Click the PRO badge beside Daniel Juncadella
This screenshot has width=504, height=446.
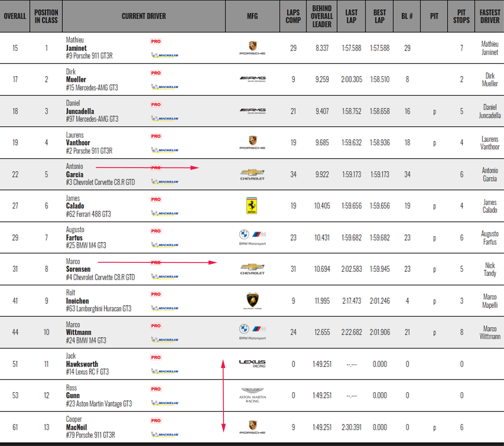[x=156, y=105]
